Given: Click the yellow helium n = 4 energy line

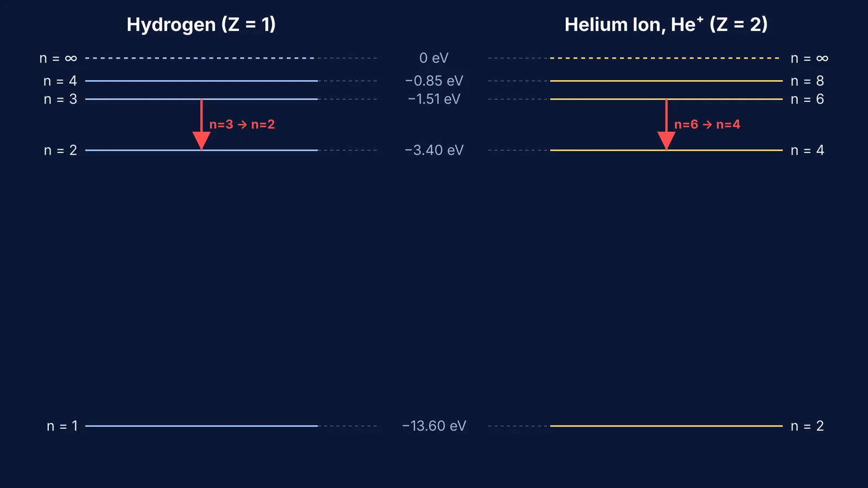Looking at the screenshot, I should [x=666, y=150].
